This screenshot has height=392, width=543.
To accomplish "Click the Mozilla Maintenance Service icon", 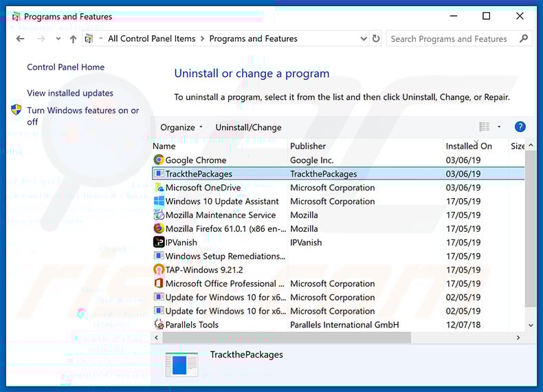I will 159,215.
